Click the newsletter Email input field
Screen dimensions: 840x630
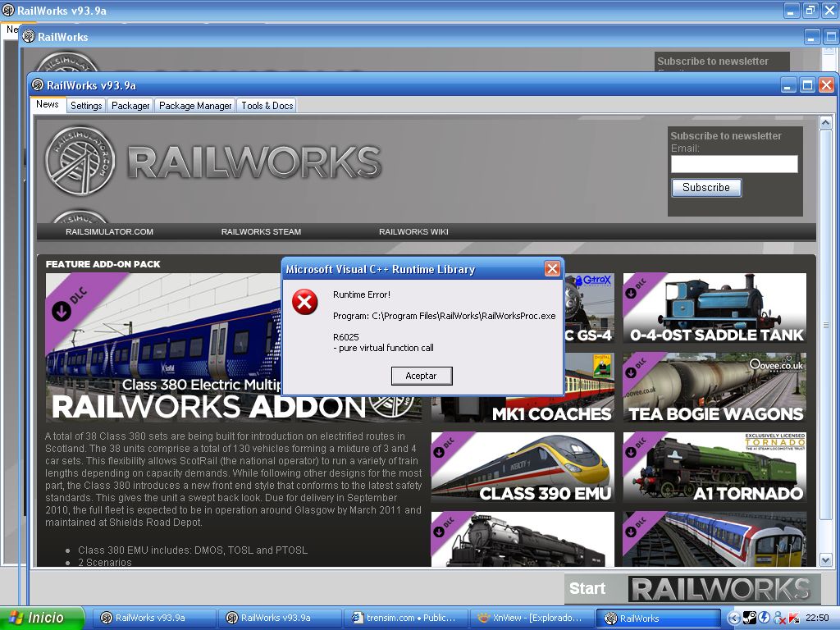(x=734, y=164)
